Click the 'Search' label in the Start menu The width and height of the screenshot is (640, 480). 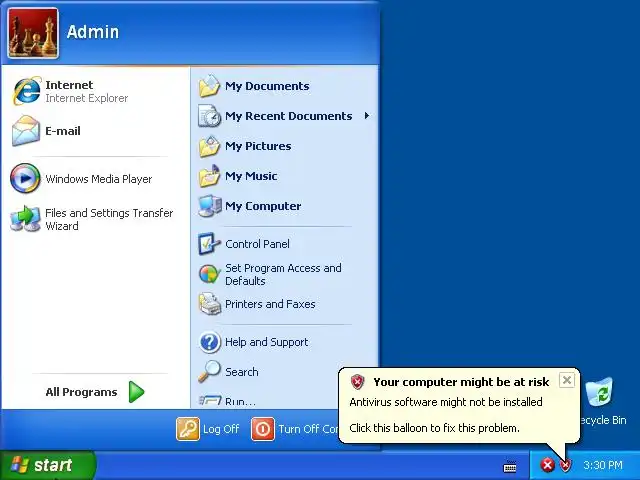(242, 372)
